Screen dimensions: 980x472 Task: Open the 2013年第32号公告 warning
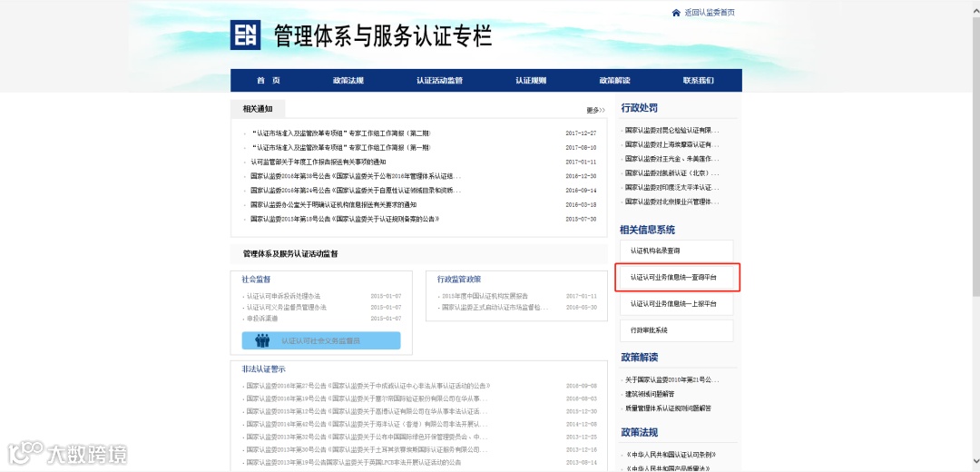pos(367,438)
